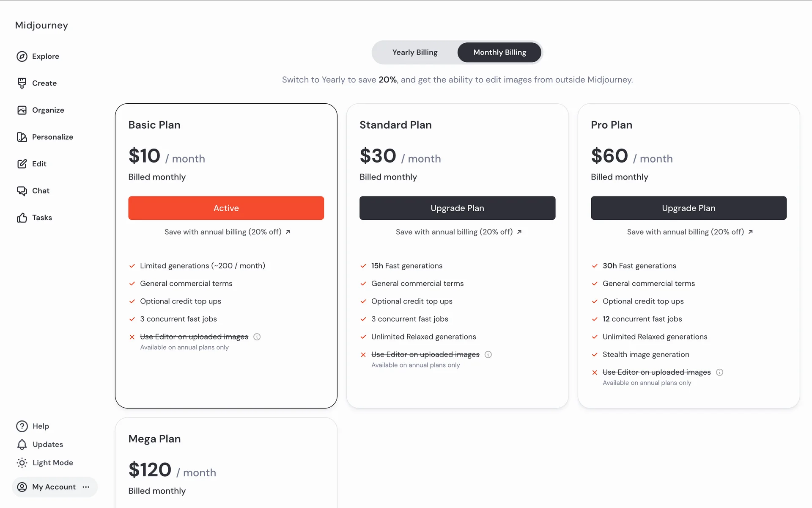Open Basic Plan annual billing savings link
This screenshot has height=508, width=812.
coord(227,232)
